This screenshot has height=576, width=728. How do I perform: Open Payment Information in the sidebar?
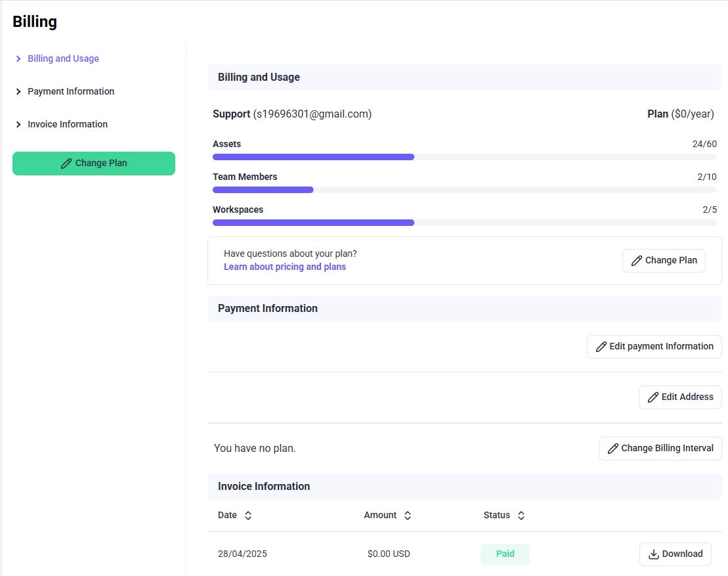coord(71,91)
